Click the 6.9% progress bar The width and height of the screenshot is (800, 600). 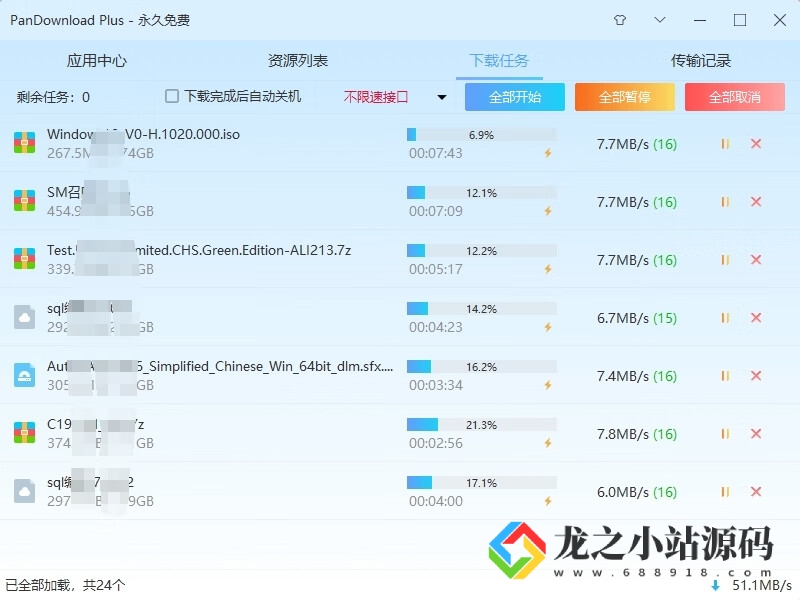point(482,135)
